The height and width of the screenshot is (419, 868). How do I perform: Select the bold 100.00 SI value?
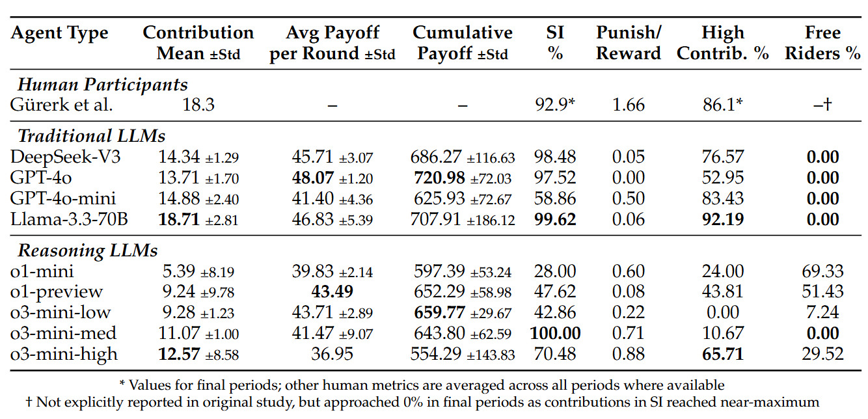point(555,333)
